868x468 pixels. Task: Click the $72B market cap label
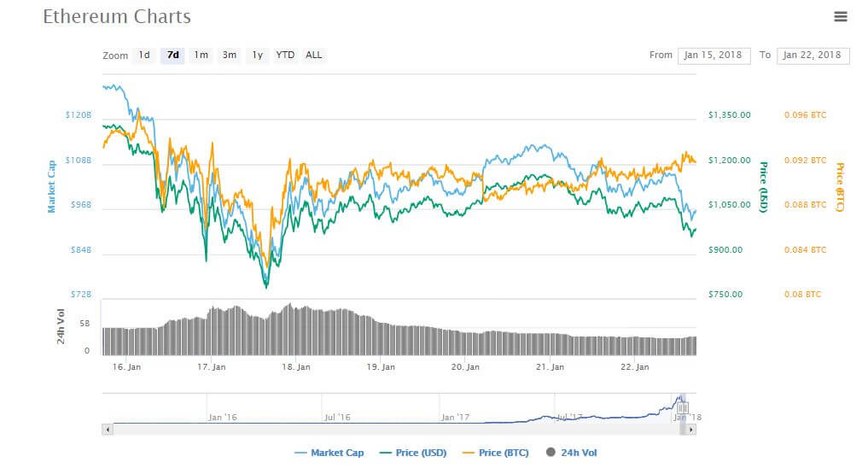click(81, 295)
